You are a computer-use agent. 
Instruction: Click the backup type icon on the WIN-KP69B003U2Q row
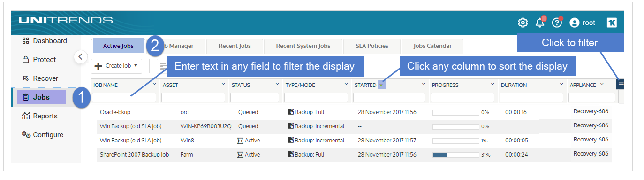[290, 126]
